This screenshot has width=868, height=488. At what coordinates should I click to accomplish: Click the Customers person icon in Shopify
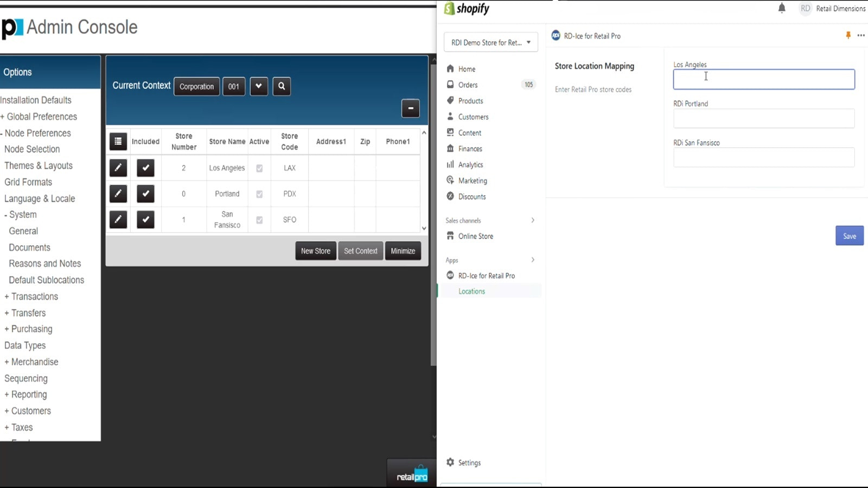point(450,117)
